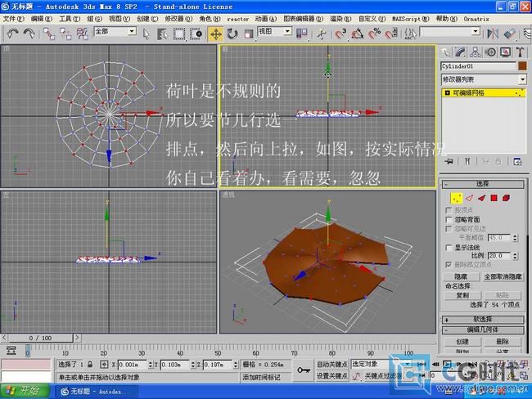Activate the Select and Scale tool
This screenshot has width=532, height=399.
[x=249, y=34]
